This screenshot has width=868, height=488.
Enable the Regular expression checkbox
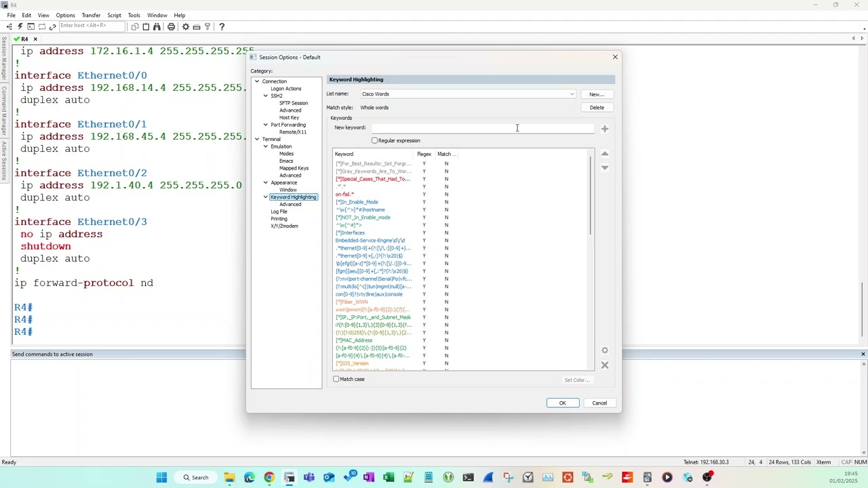click(374, 140)
